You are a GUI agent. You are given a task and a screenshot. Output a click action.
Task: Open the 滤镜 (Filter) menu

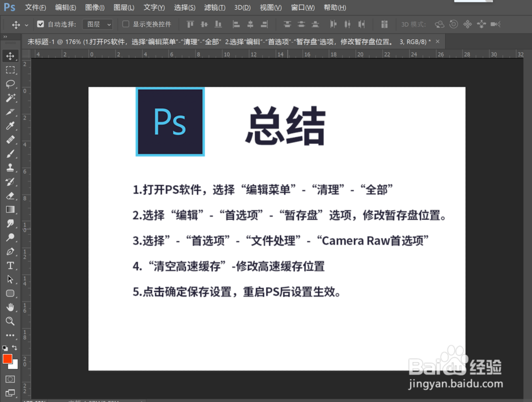[x=214, y=7]
